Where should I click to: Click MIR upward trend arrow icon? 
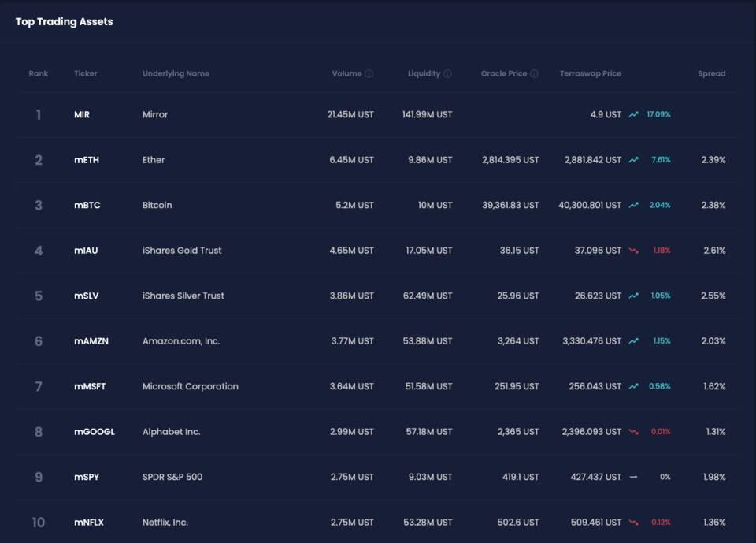click(x=633, y=115)
